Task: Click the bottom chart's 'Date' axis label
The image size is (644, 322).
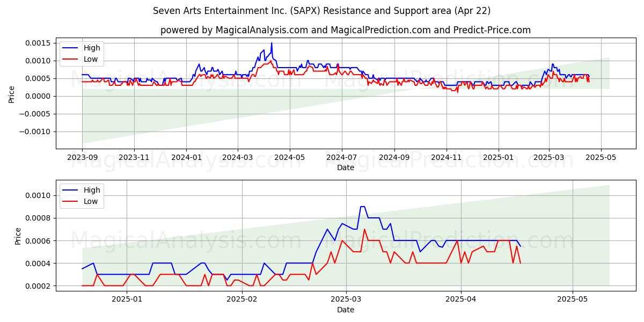Action: 346,310
